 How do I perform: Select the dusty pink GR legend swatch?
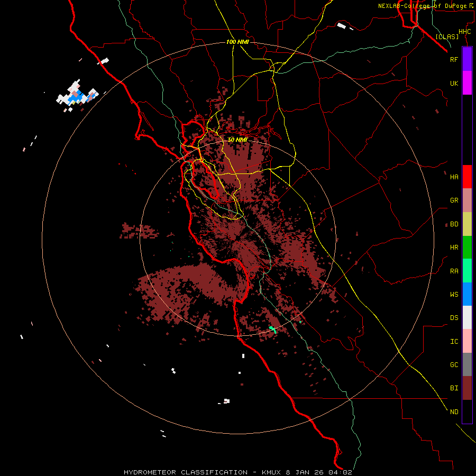467,200
